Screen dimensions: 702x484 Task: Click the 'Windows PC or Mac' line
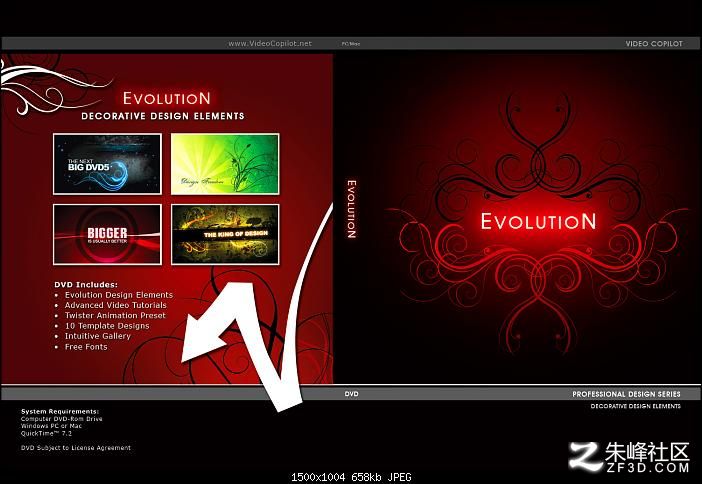tap(51, 426)
